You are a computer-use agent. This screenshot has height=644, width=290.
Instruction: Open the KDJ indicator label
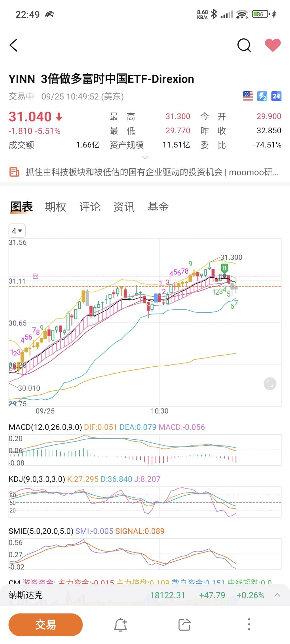point(37,479)
